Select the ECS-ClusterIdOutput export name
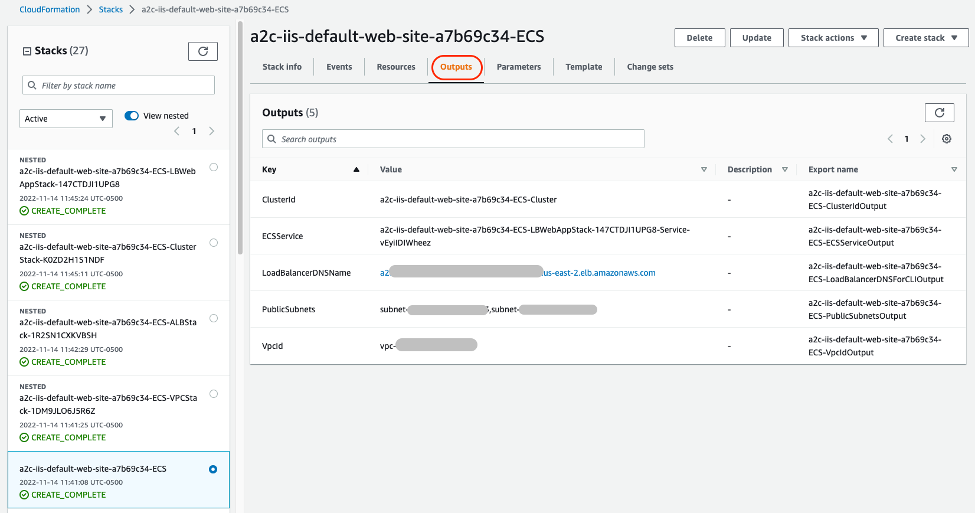Viewport: 977px width, 514px height. [x=875, y=199]
